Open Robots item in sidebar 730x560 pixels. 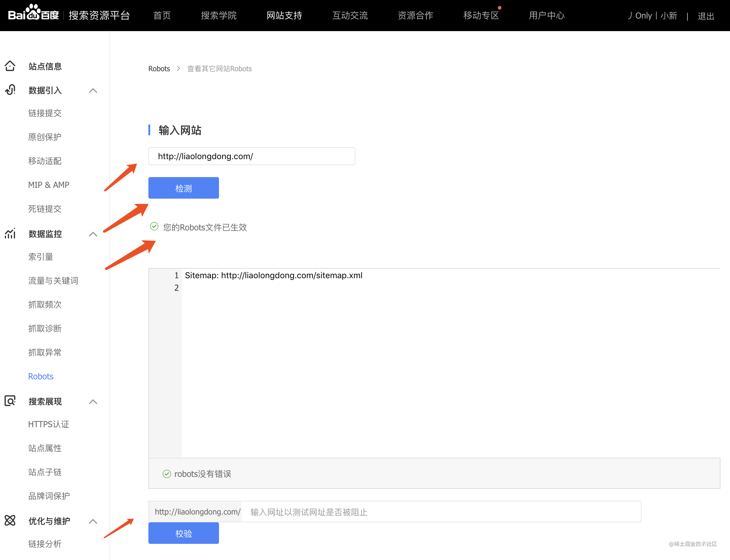tap(41, 376)
